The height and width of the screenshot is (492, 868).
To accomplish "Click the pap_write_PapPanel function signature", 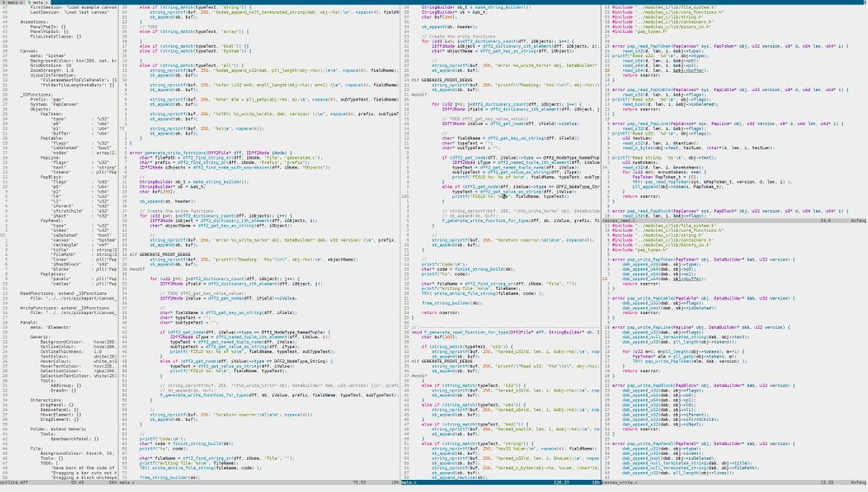I will (x=703, y=444).
